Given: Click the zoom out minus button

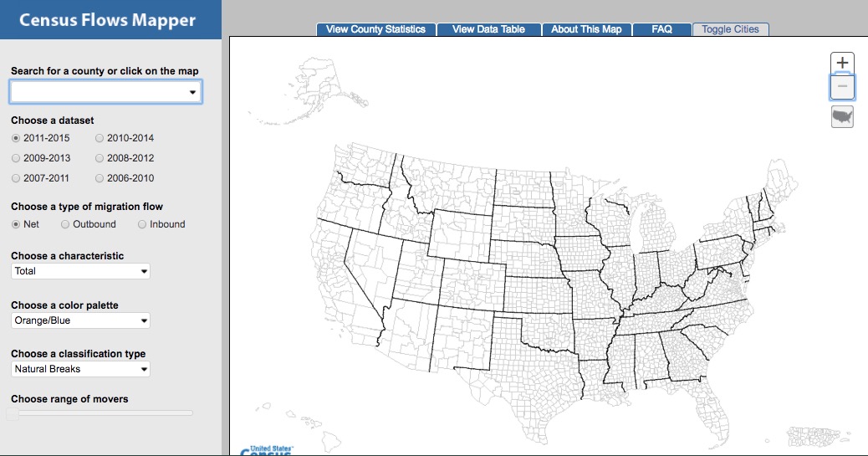Looking at the screenshot, I should [x=842, y=86].
